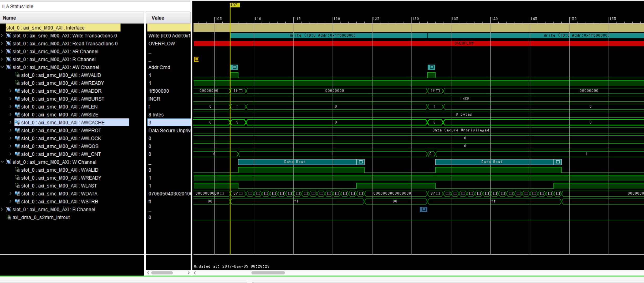Viewport: 644px width, 283px height.
Task: Expand the R Channel group
Action: (x=2, y=59)
